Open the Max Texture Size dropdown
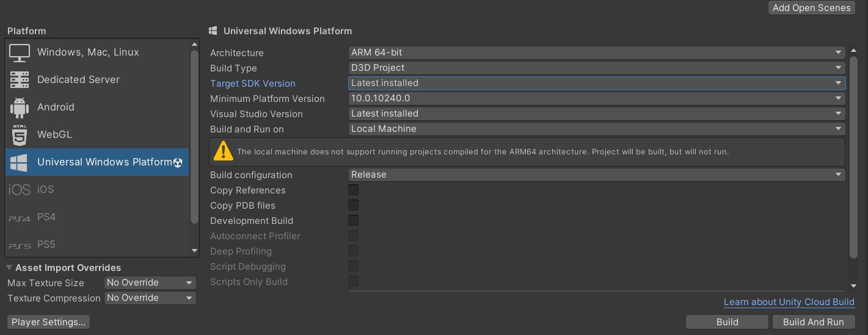 click(150, 283)
